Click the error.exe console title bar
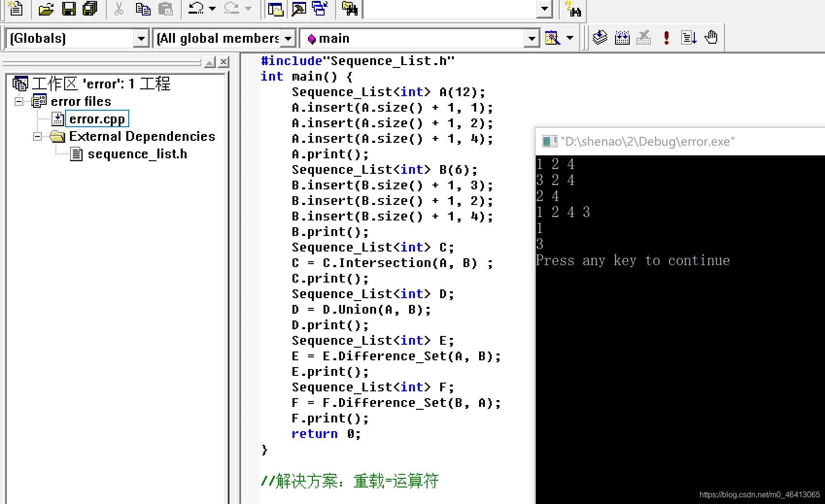The height and width of the screenshot is (504, 825). pos(680,141)
